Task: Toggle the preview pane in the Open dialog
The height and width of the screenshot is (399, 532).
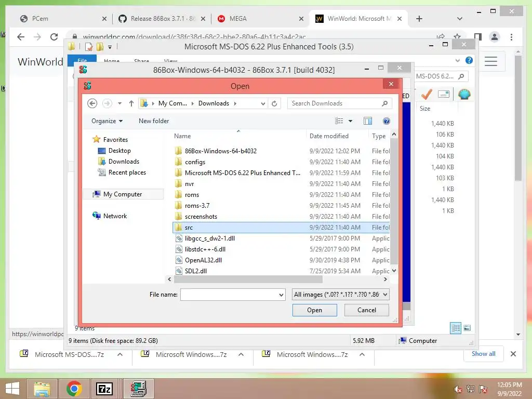Action: [368, 121]
